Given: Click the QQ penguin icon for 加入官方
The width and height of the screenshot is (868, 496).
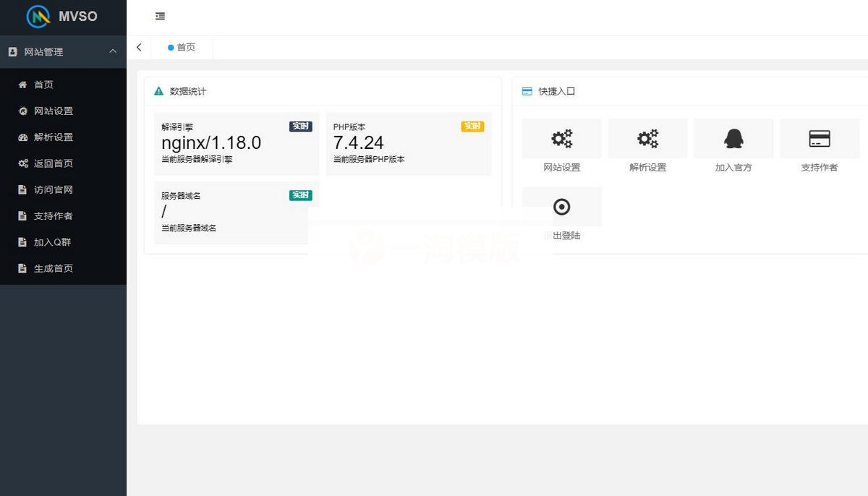Looking at the screenshot, I should (x=733, y=138).
